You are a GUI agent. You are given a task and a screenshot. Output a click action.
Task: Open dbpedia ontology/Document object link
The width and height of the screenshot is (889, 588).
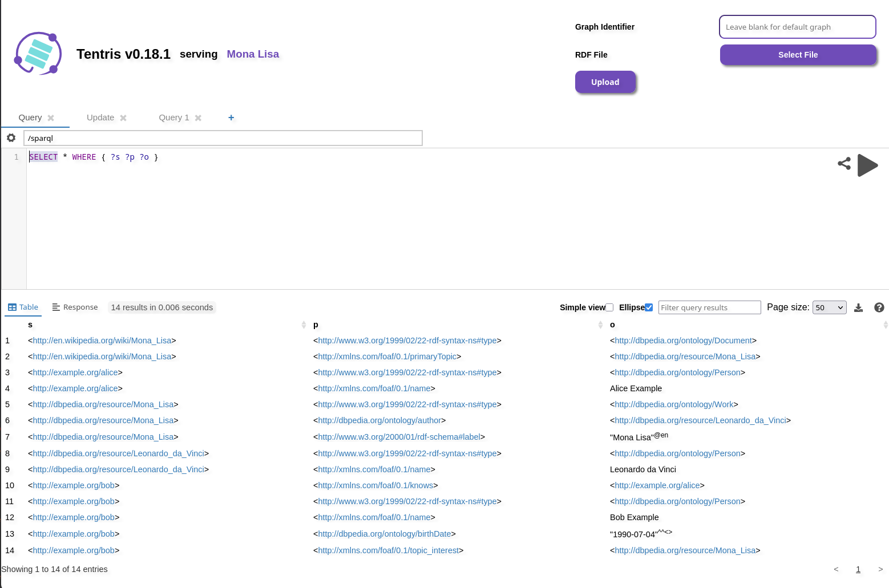[683, 340]
